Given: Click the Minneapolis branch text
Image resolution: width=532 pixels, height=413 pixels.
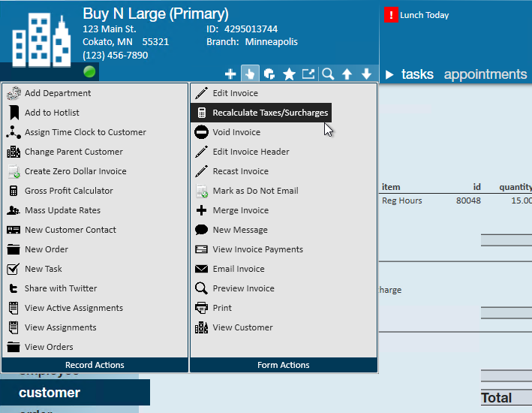Looking at the screenshot, I should click(x=271, y=42).
